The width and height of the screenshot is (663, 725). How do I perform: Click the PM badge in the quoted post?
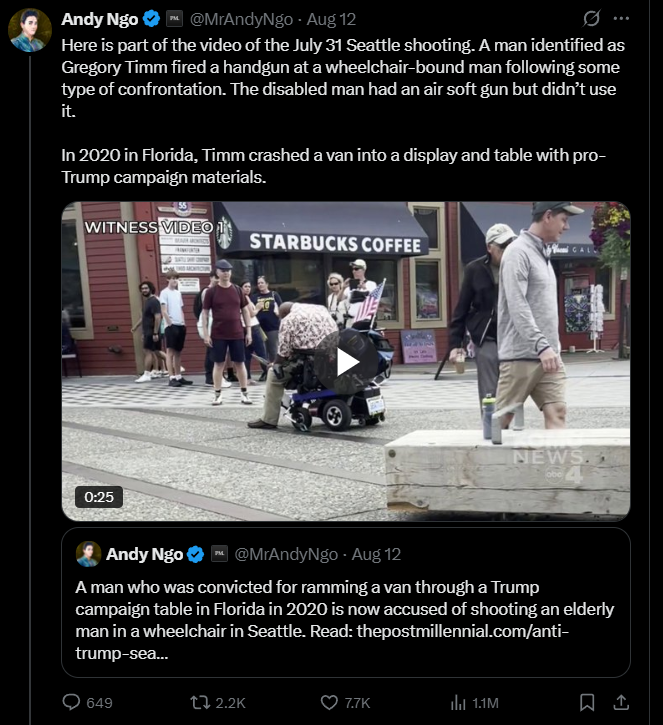pyautogui.click(x=219, y=553)
